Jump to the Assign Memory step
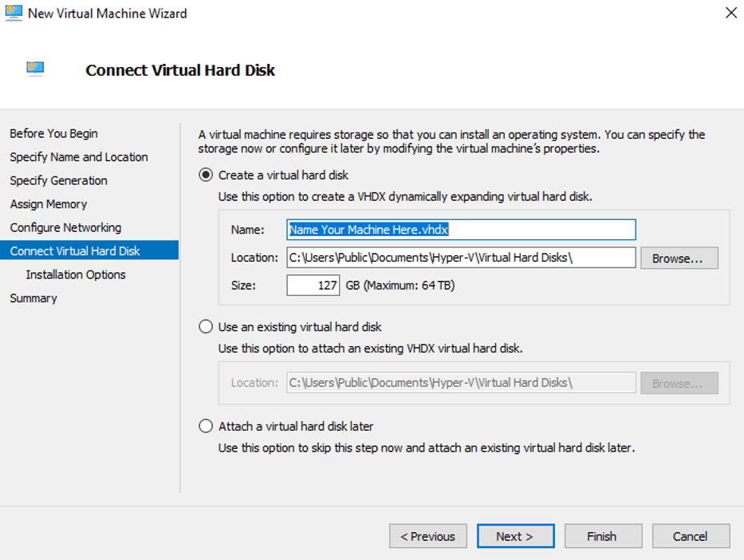 coord(48,204)
